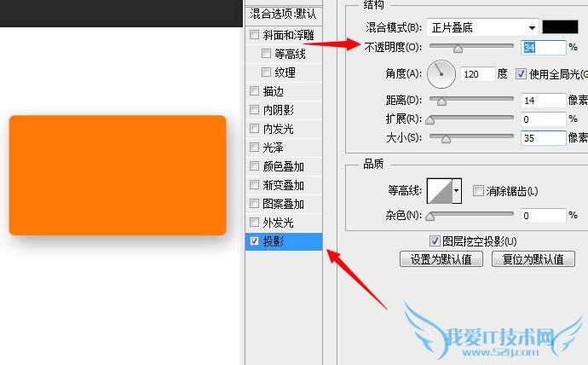Click the 不透明度 opacity slider handle
The height and width of the screenshot is (365, 588).
point(458,49)
